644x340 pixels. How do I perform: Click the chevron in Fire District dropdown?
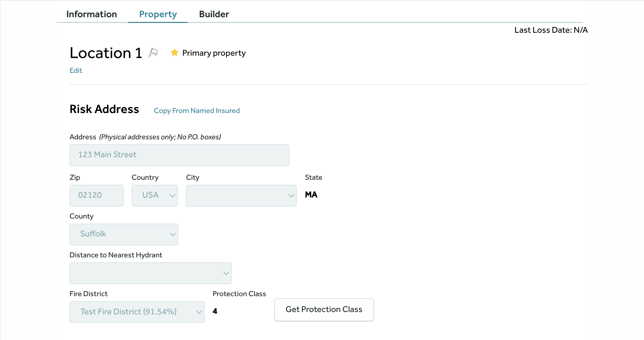(199, 312)
